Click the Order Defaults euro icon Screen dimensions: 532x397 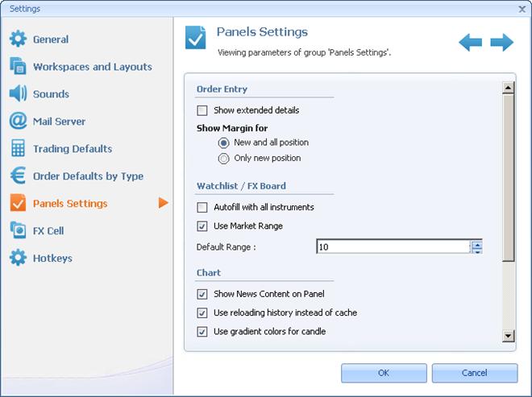pos(18,176)
